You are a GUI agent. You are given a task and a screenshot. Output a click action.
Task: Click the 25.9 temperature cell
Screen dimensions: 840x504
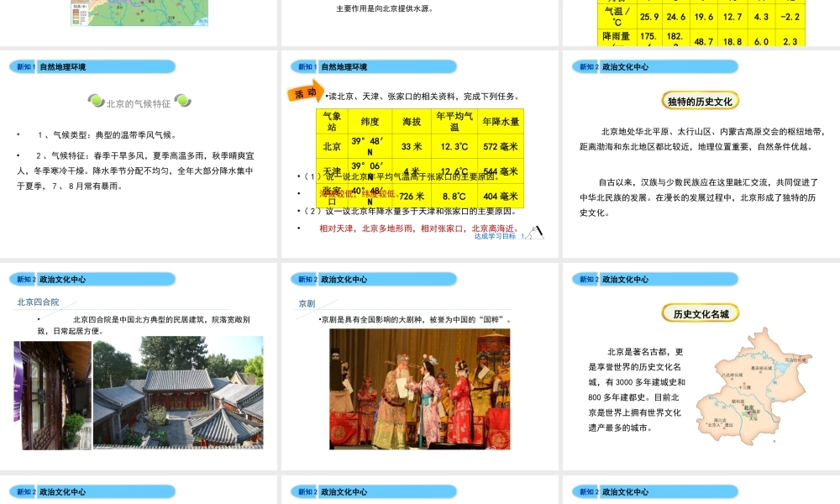point(649,17)
